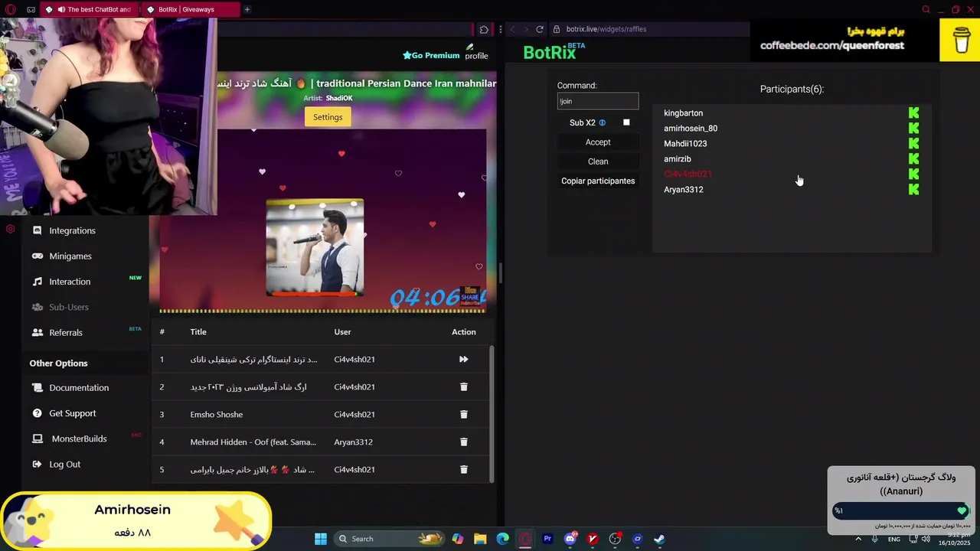This screenshot has height=551, width=980.
Task: Delete queue entry number 2
Action: (463, 386)
